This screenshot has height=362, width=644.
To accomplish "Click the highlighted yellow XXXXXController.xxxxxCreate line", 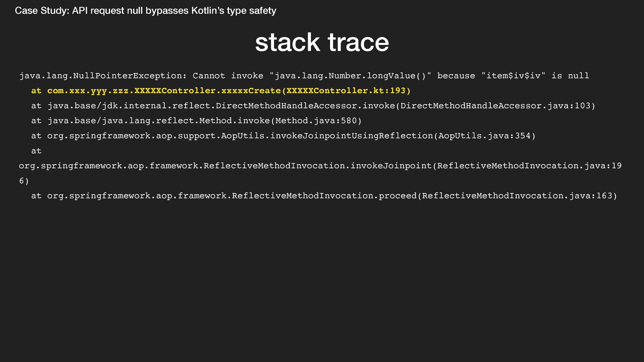I will (221, 91).
